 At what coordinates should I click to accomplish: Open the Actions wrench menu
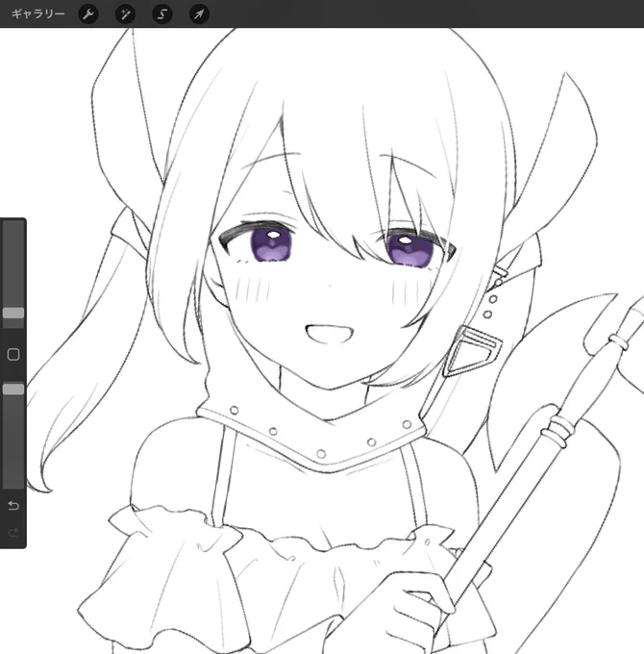tap(88, 14)
